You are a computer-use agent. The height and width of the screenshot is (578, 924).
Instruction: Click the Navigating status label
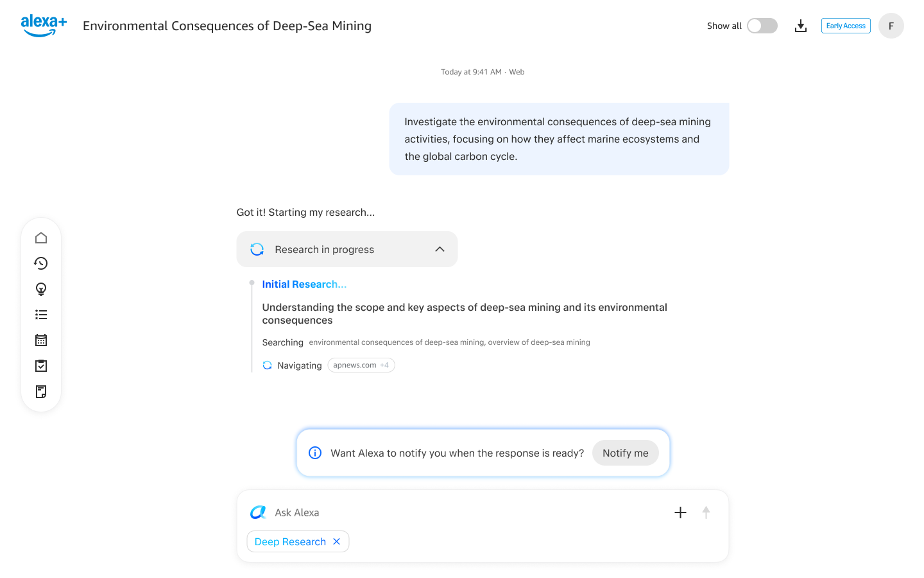pos(300,365)
